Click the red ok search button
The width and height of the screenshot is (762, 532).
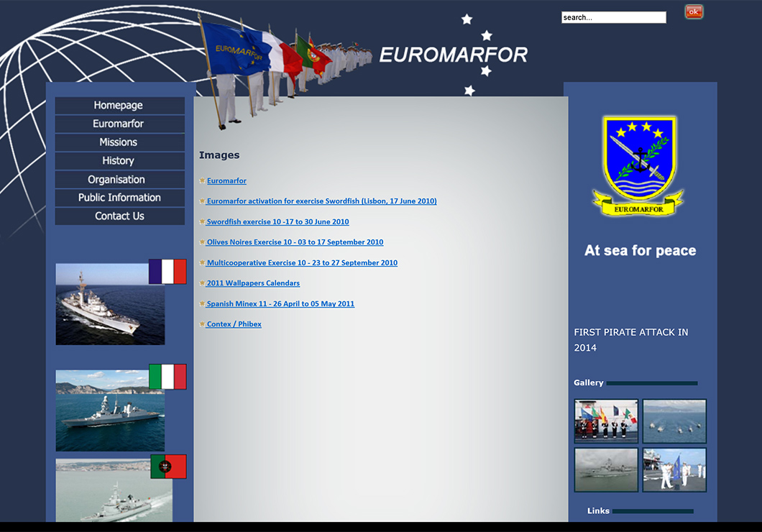(x=694, y=12)
